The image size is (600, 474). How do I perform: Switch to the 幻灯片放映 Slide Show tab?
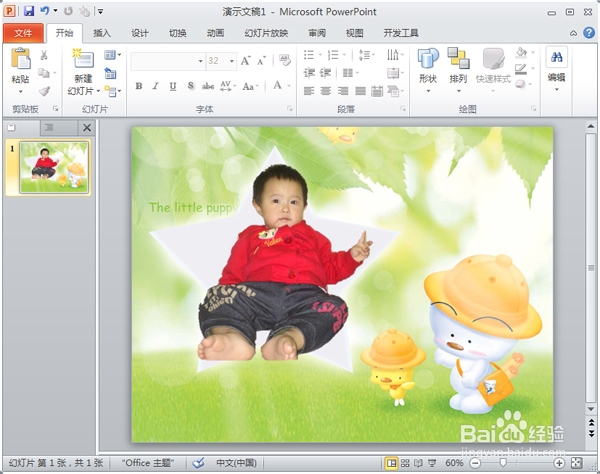[266, 33]
